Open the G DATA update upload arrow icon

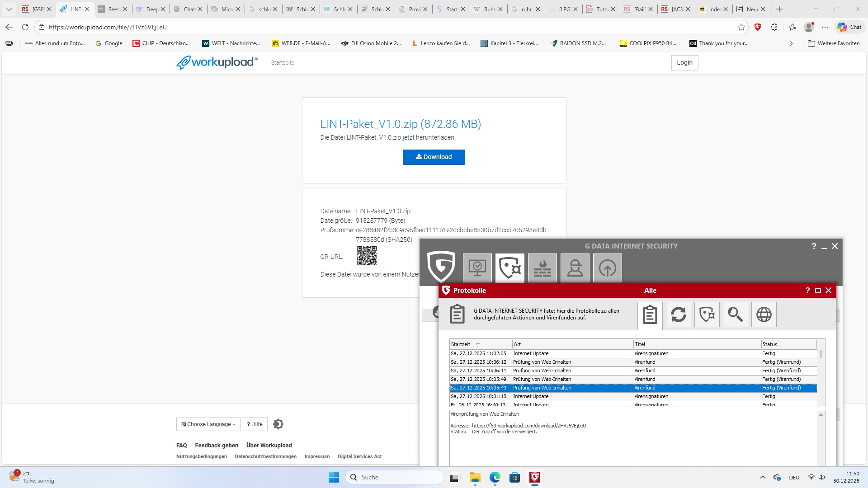607,268
